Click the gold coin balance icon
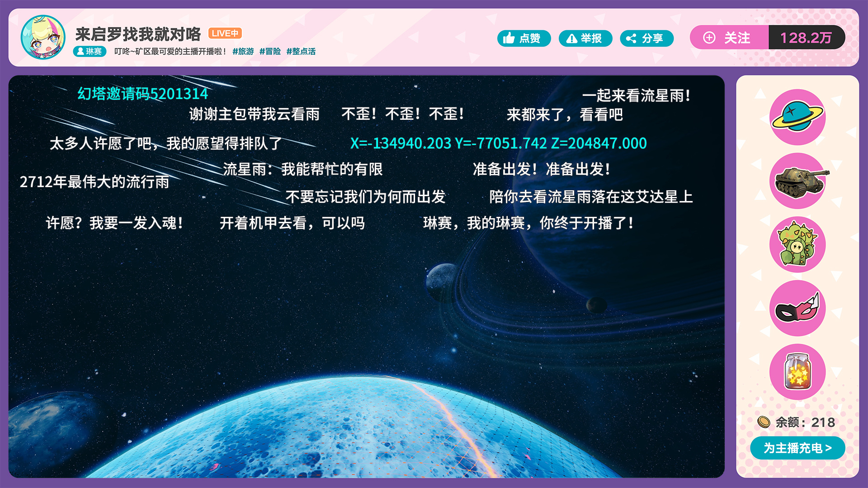 764,422
